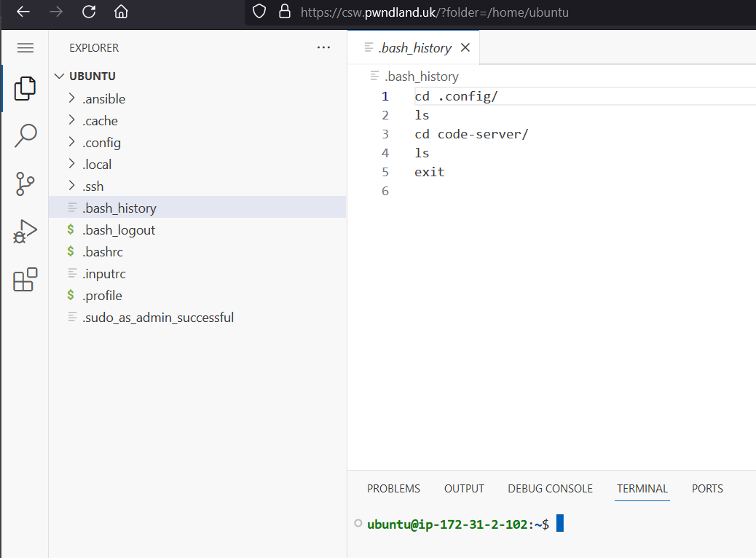Open the .sudo_as_admin_successful file
Image resolution: width=756 pixels, height=558 pixels.
(158, 318)
